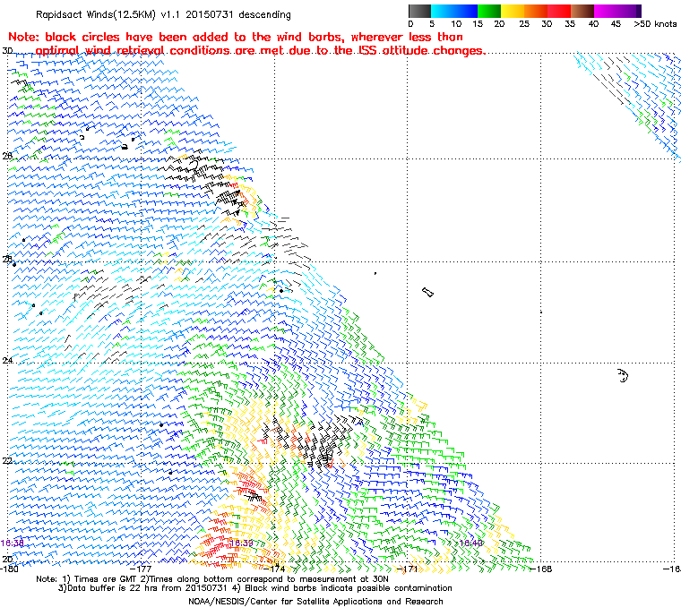Click the latitude label 22
The width and height of the screenshot is (681, 616).
click(x=7, y=460)
